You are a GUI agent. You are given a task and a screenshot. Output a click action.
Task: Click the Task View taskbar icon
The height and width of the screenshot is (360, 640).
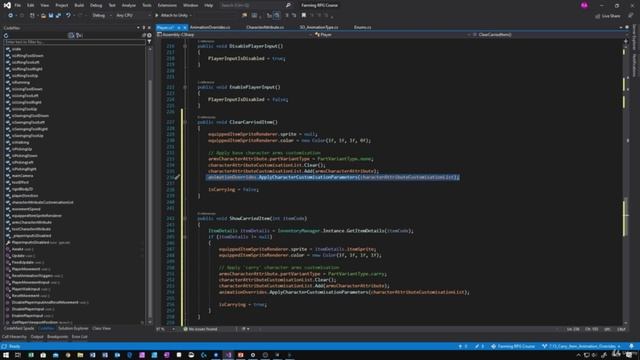18,355
